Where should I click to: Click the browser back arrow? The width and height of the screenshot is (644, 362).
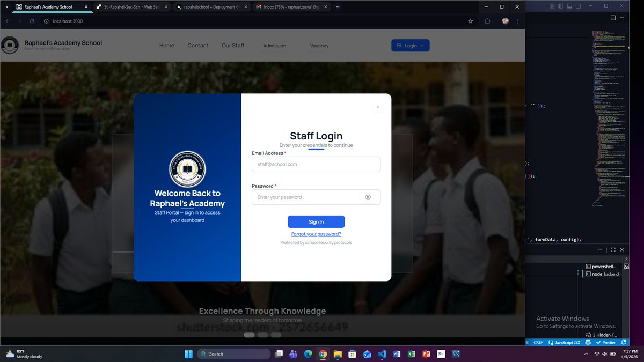click(8, 21)
